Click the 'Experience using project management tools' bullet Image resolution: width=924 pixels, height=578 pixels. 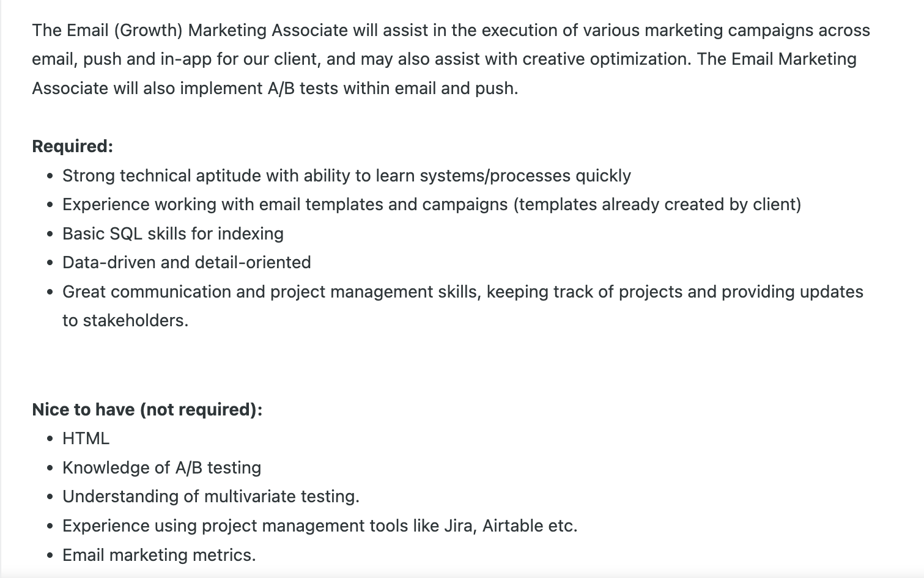(320, 526)
